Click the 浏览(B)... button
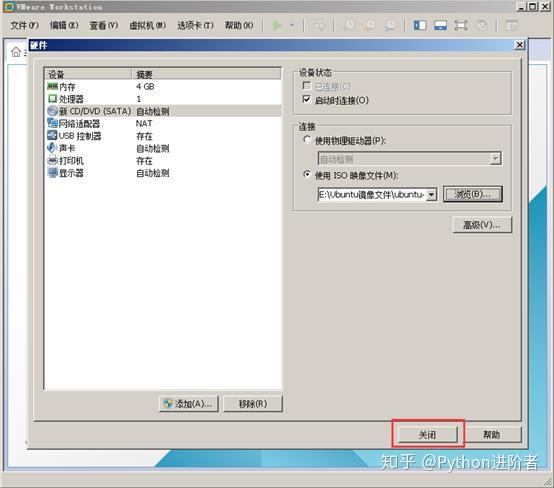 472,194
